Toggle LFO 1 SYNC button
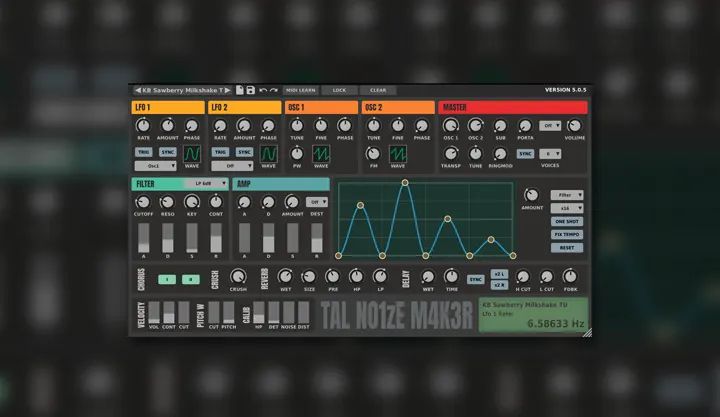Screen dimensions: 720x417 pos(168,152)
